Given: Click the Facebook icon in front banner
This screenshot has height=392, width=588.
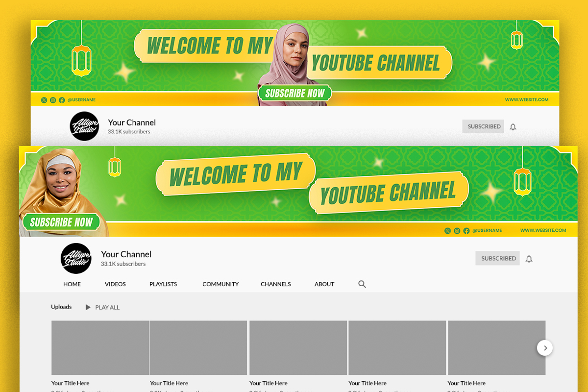Looking at the screenshot, I should pos(466,231).
